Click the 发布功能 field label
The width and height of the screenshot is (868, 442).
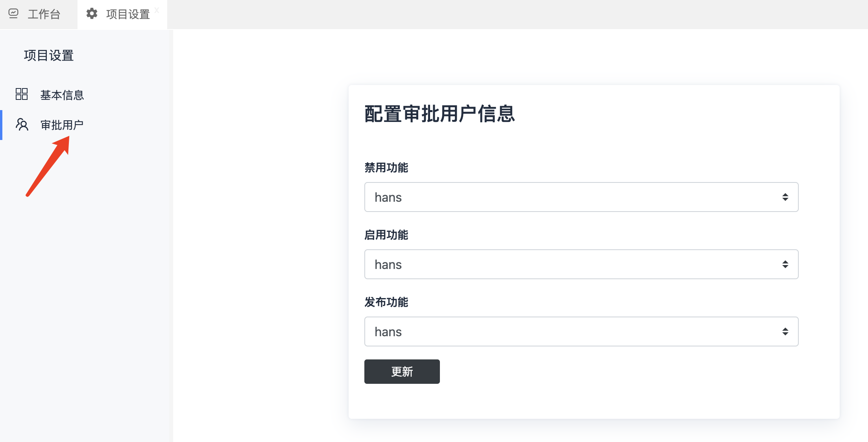tap(386, 302)
